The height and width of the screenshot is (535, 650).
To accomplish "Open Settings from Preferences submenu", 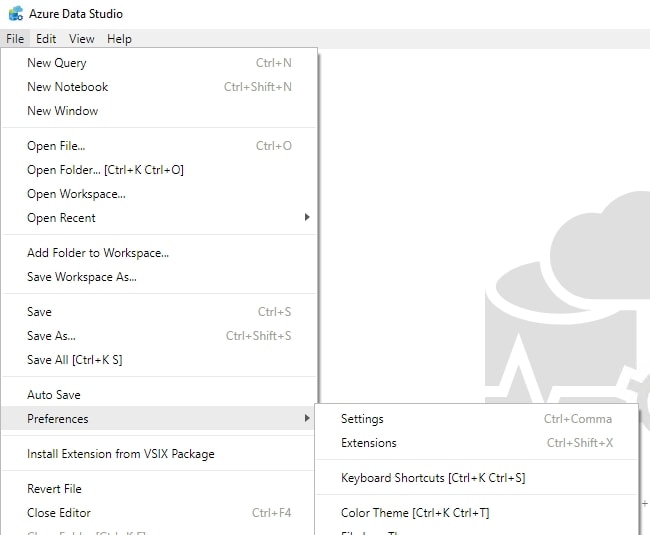I will coord(476,419).
